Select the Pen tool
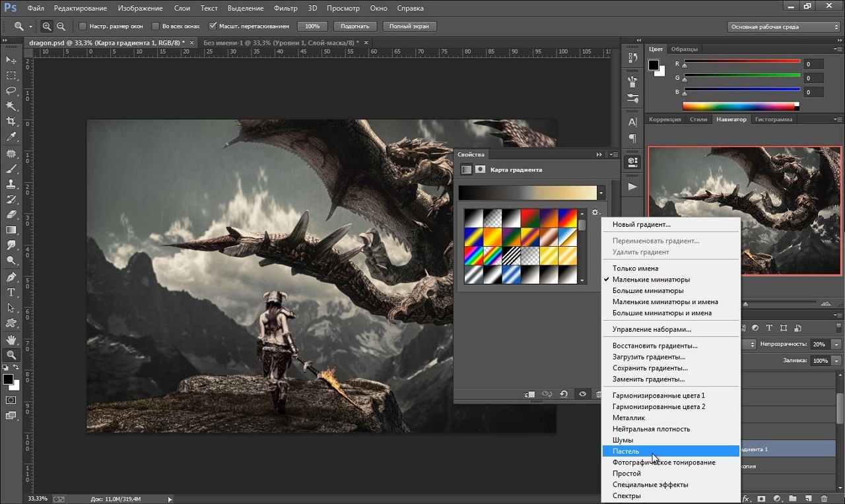845x504 pixels. (11, 277)
